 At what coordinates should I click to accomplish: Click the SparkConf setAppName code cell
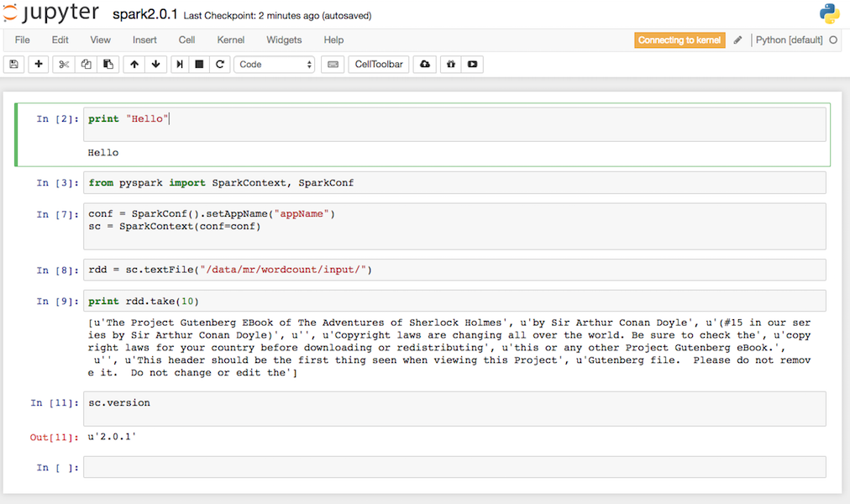454,227
